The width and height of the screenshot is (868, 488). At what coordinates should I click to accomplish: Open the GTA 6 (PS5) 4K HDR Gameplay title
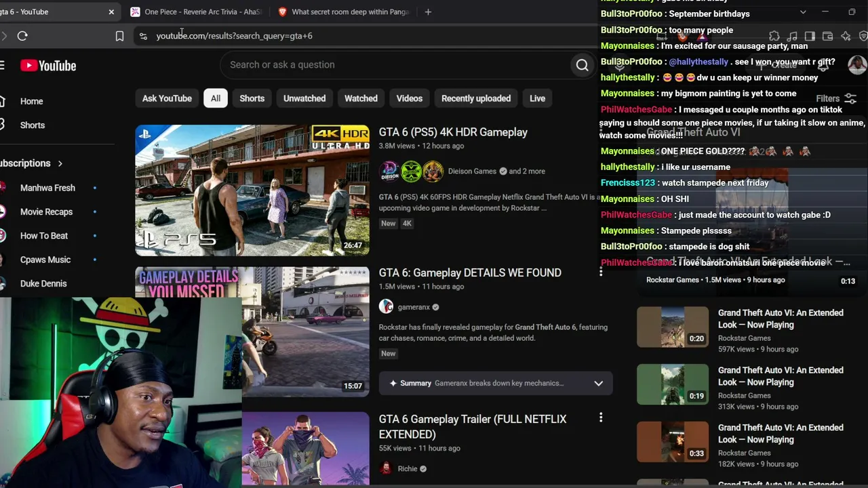pyautogui.click(x=453, y=132)
